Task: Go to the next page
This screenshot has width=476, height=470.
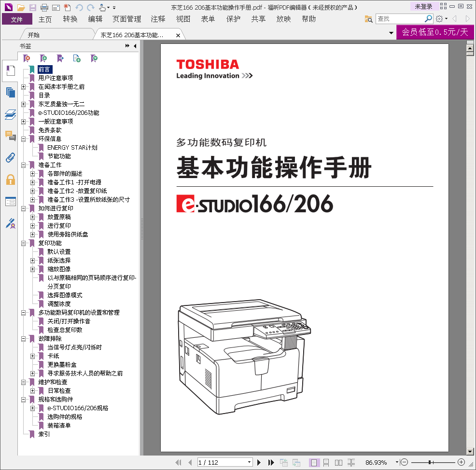Action: coord(259,462)
